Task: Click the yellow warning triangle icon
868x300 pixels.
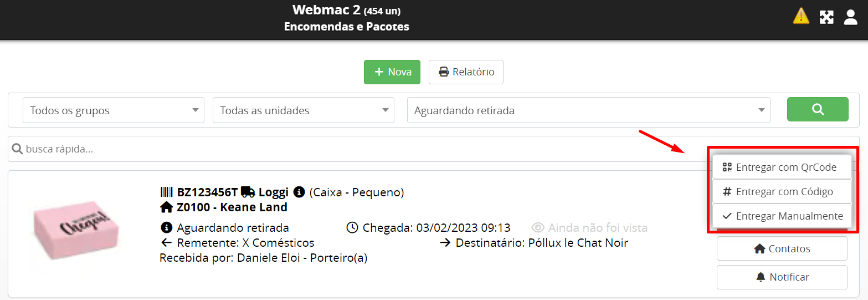Action: (x=801, y=16)
